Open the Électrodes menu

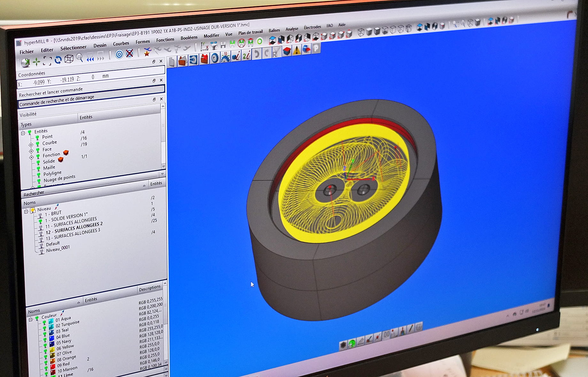click(x=312, y=27)
